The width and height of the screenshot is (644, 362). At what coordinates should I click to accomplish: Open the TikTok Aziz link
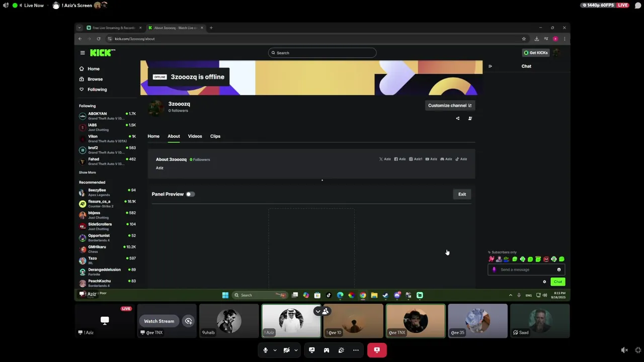[461, 159]
